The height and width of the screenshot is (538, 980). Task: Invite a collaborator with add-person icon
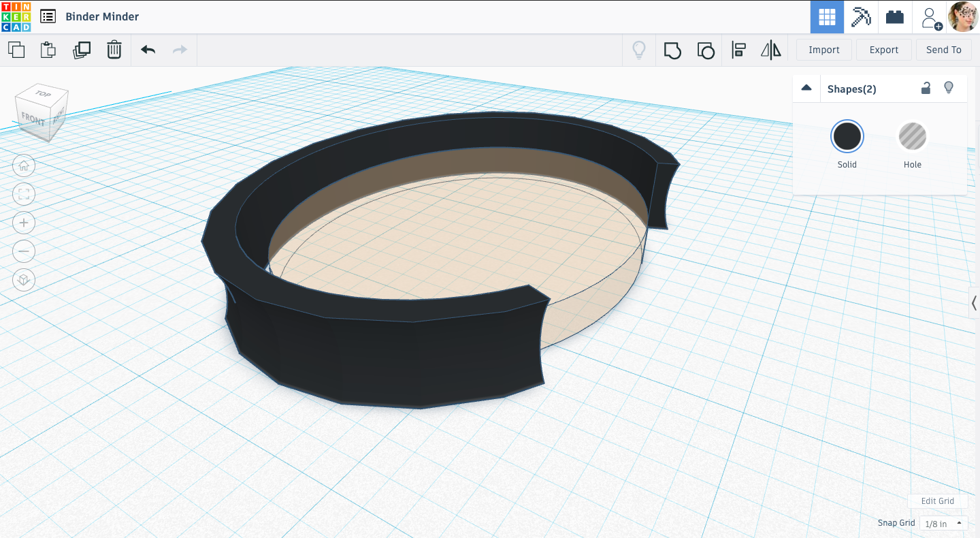click(931, 18)
